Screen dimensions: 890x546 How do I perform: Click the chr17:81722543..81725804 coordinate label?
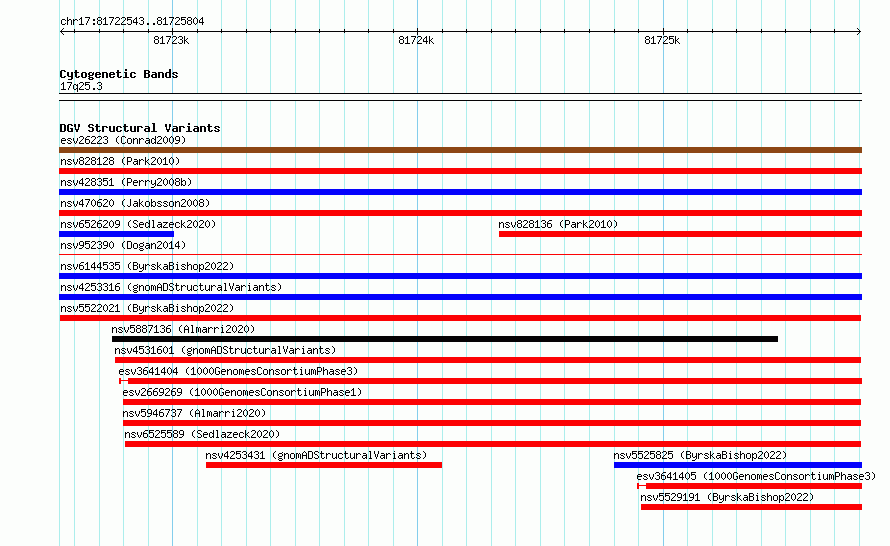[132, 22]
